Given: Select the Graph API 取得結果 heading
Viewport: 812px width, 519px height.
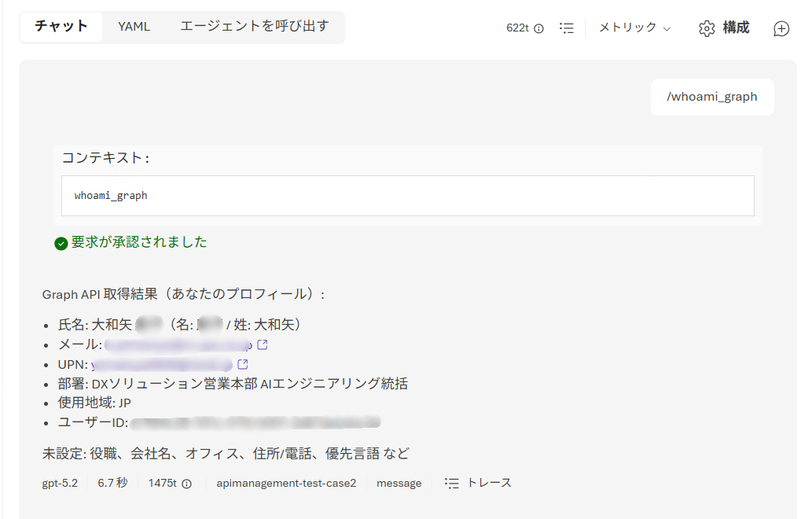Looking at the screenshot, I should point(184,294).
